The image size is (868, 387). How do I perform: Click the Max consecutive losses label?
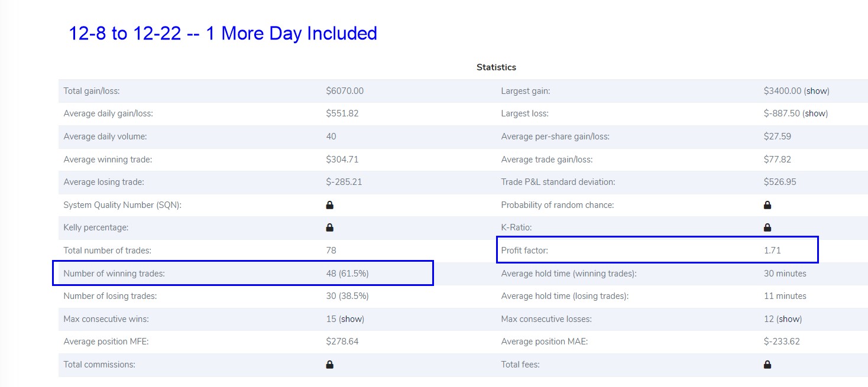[546, 319]
